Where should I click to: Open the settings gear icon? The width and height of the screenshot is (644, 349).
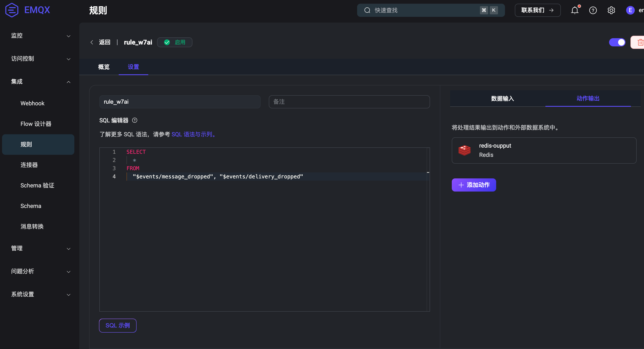coord(611,10)
